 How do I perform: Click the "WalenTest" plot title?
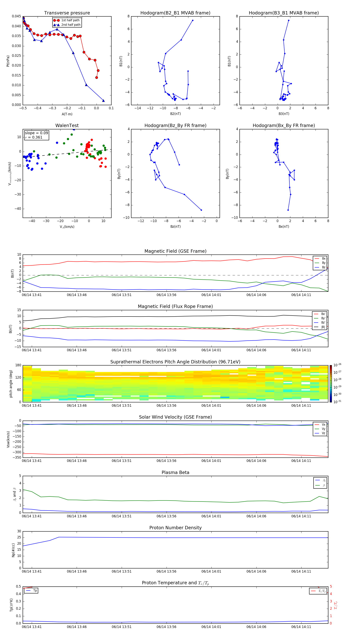pyautogui.click(x=67, y=125)
